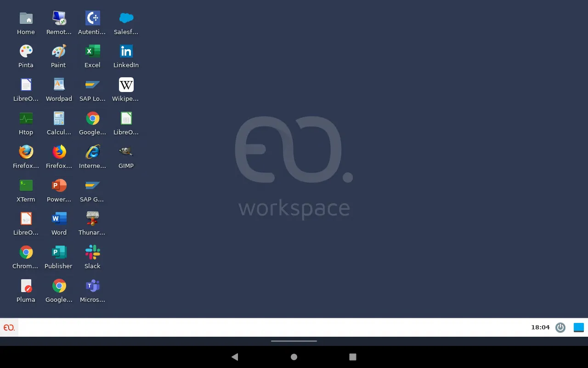Tap the Android back triangle button
This screenshot has height=368, width=588.
(x=235, y=357)
